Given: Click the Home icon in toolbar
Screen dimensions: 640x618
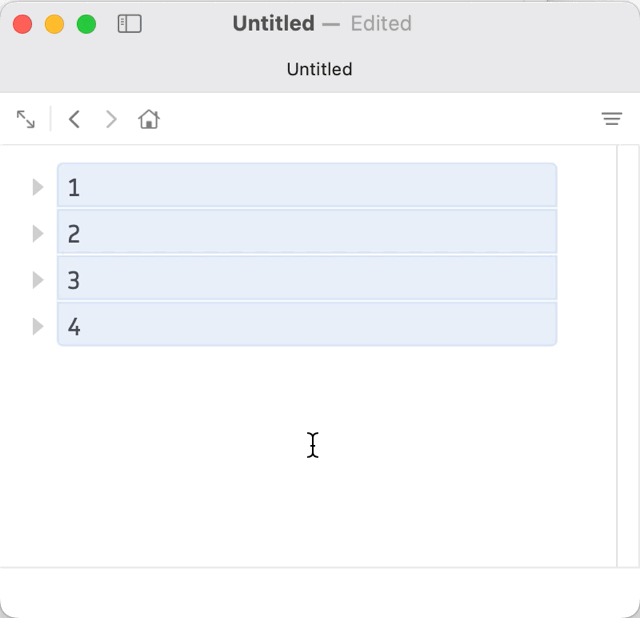Looking at the screenshot, I should click(149, 120).
